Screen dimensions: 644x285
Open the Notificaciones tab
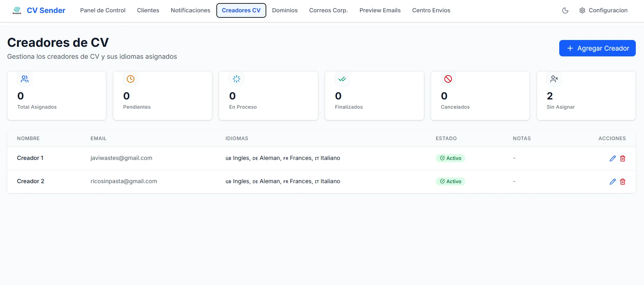tap(190, 10)
